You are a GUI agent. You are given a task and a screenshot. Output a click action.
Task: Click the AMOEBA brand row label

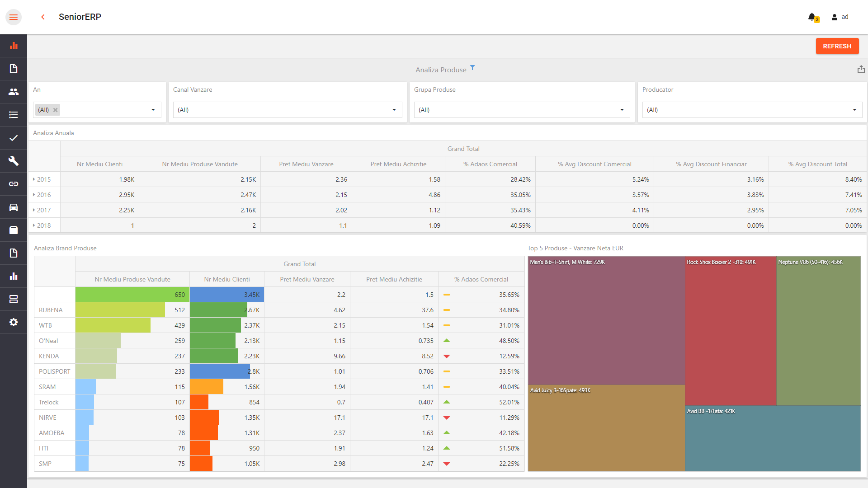tap(52, 433)
